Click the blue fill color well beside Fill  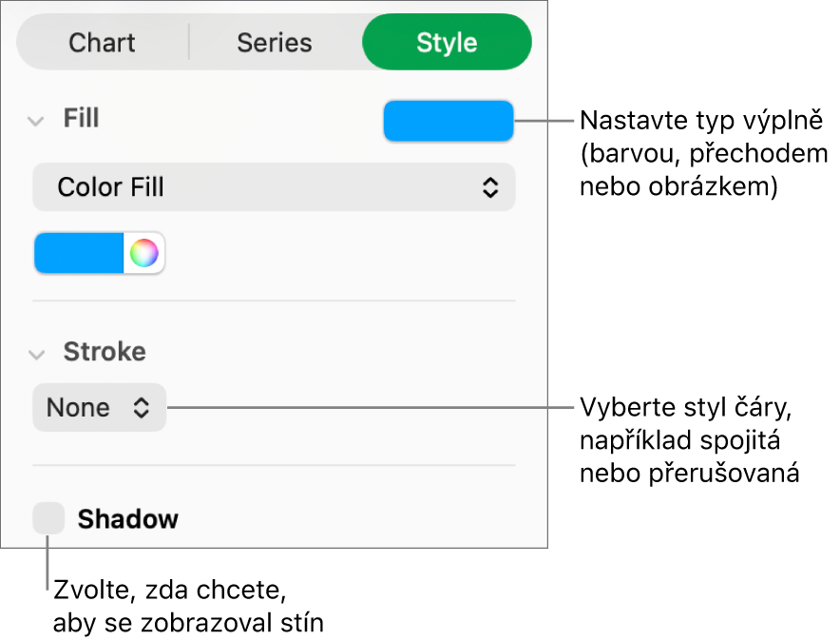click(x=448, y=121)
